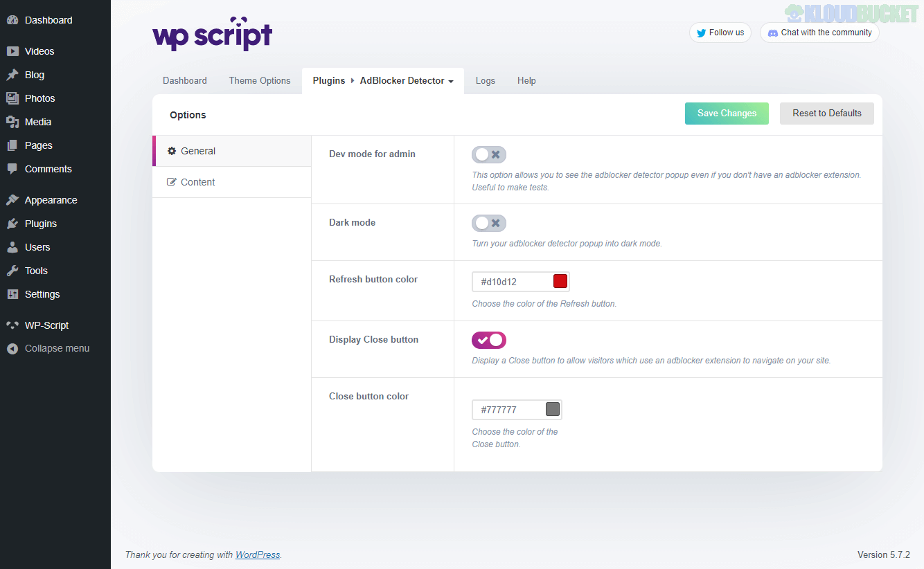Image resolution: width=924 pixels, height=569 pixels.
Task: Open the Logs tab
Action: (485, 81)
